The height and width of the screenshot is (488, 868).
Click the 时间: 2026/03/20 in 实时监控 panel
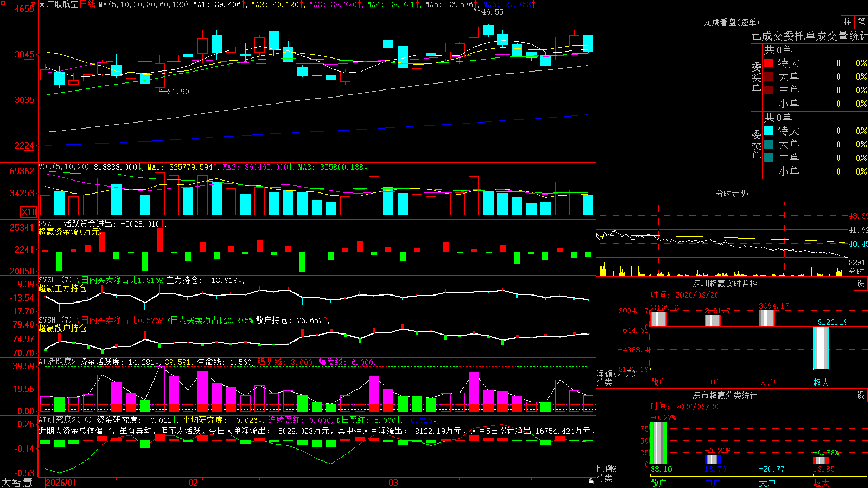[x=685, y=295]
